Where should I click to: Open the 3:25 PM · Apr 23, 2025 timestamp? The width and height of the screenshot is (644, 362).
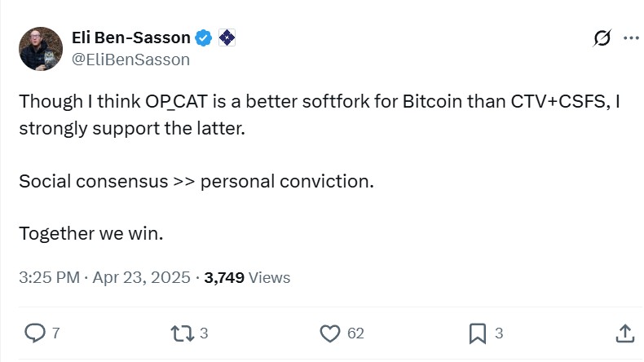[104, 277]
